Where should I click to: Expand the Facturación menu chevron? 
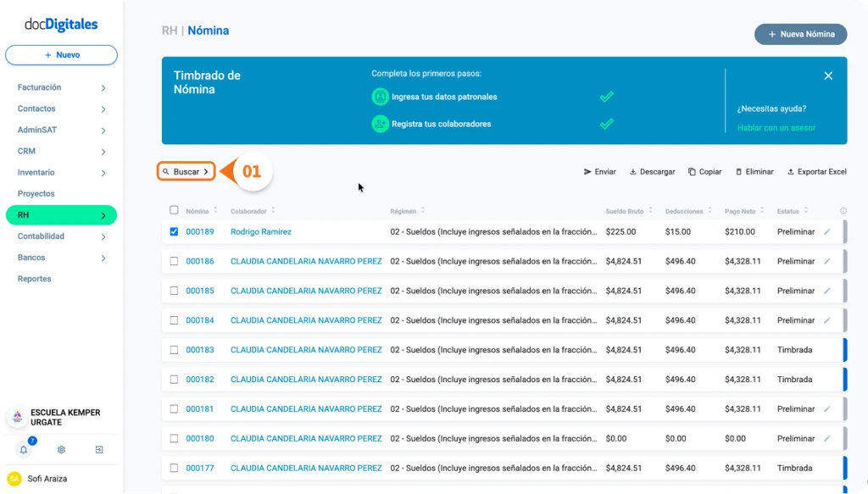click(103, 88)
